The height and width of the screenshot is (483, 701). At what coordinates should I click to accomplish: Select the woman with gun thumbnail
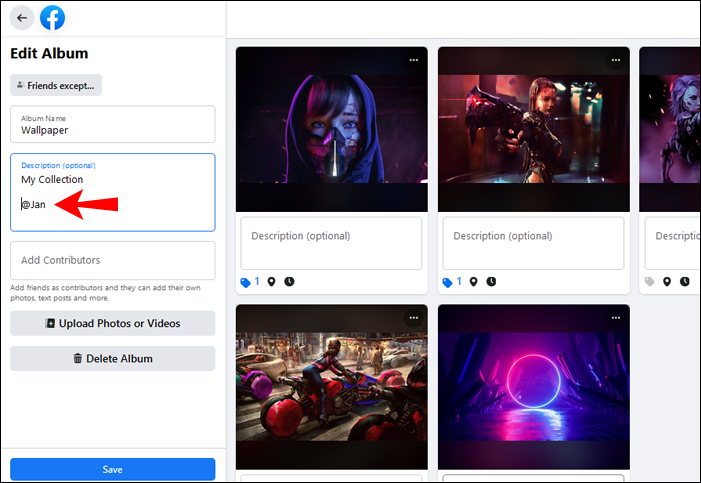point(534,129)
